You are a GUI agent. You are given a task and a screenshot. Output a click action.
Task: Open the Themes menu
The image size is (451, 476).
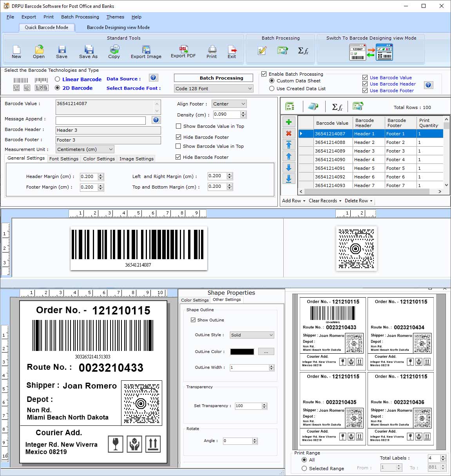click(x=115, y=17)
